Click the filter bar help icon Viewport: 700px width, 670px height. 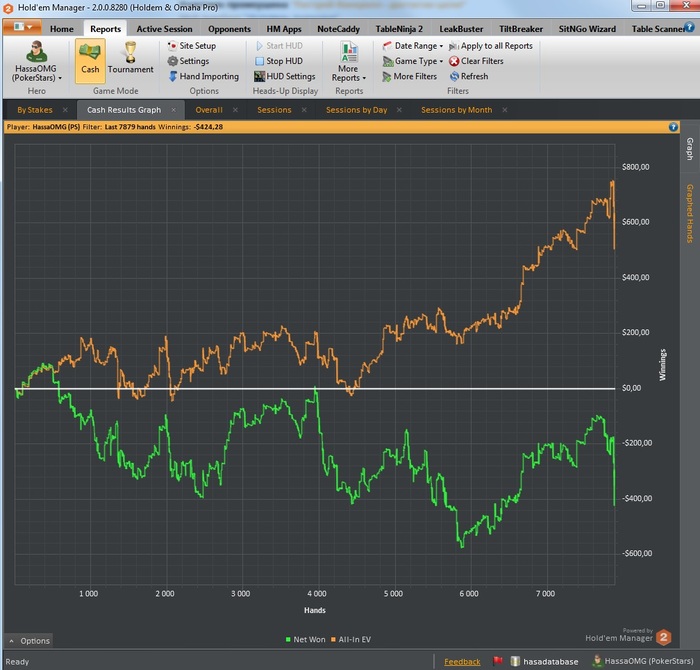(x=673, y=127)
